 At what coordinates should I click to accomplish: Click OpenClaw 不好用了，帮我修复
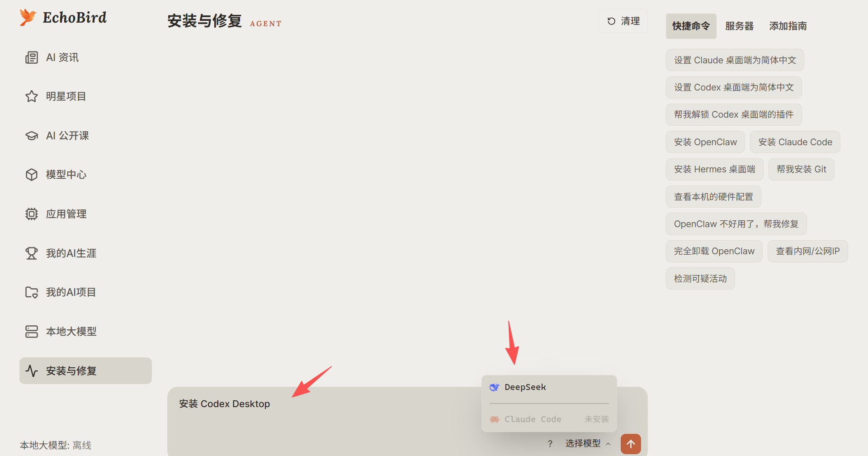pos(736,224)
